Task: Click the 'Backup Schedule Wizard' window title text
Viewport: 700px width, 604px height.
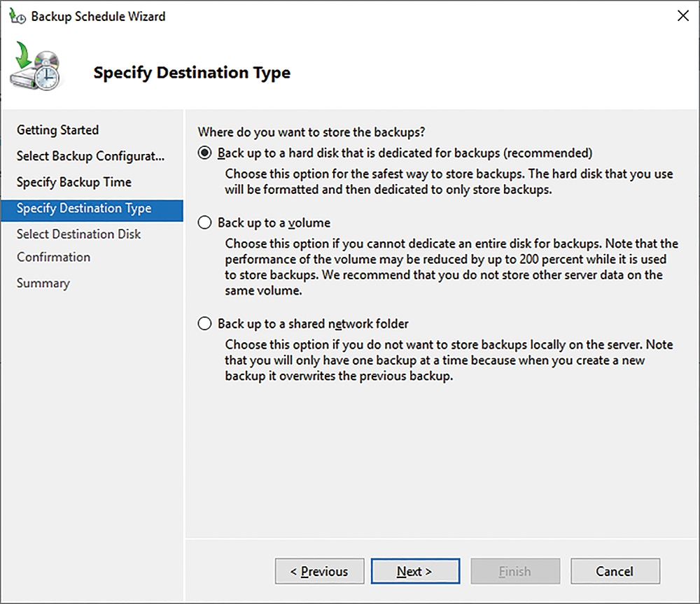Action: pyautogui.click(x=98, y=17)
